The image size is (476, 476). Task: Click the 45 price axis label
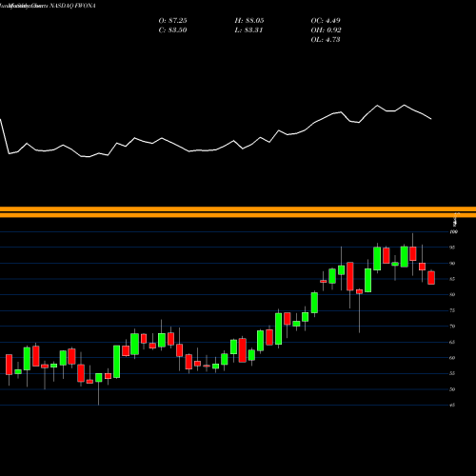[453, 406]
